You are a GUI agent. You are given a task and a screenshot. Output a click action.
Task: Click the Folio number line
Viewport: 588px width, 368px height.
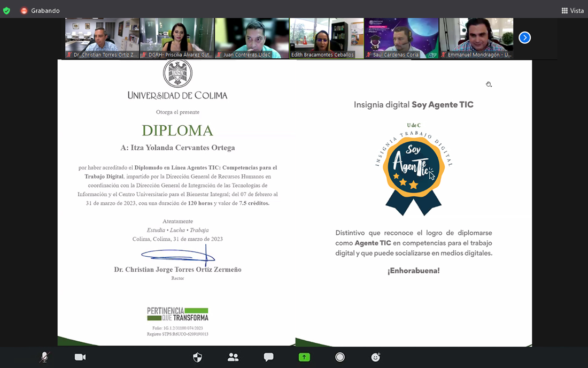pyautogui.click(x=177, y=328)
